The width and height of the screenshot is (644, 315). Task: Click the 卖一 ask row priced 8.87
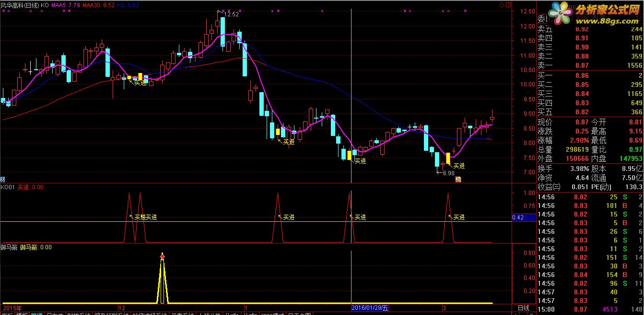pyautogui.click(x=589, y=65)
